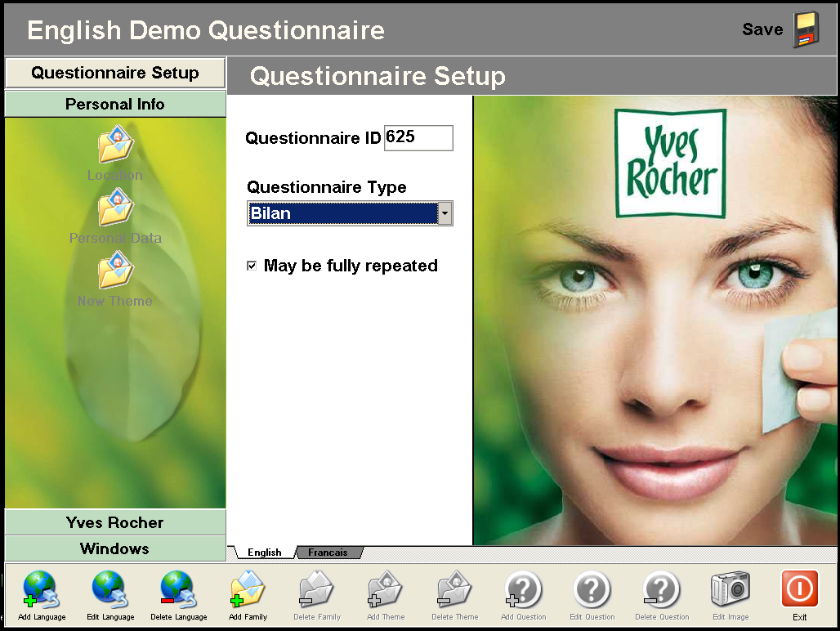Viewport: 840px width, 631px height.
Task: Expand the Windows section
Action: pos(115,548)
